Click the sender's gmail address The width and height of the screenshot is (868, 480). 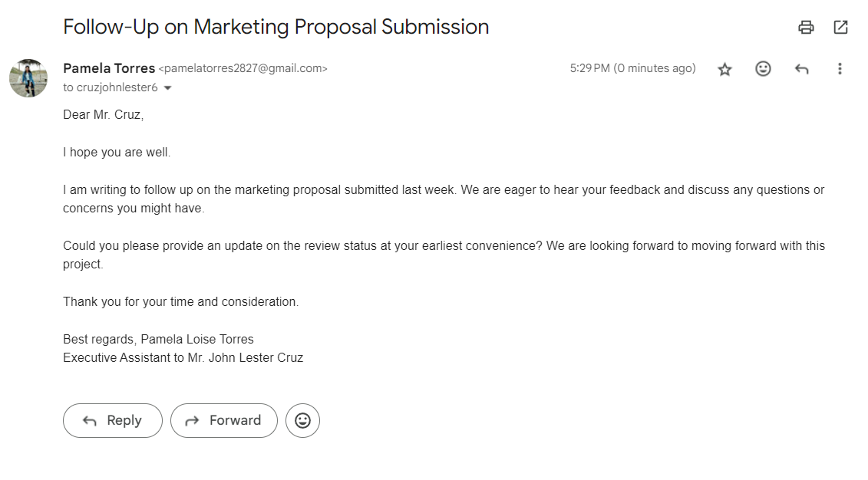click(x=243, y=68)
